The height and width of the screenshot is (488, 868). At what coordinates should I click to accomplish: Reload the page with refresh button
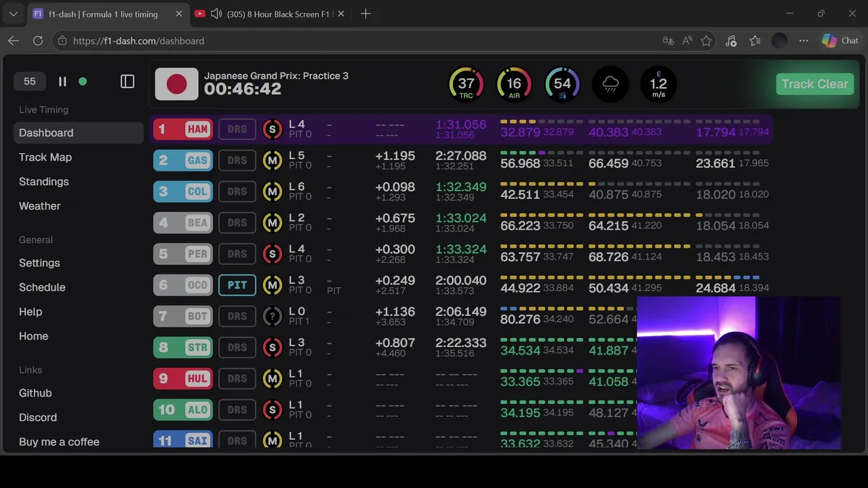38,41
